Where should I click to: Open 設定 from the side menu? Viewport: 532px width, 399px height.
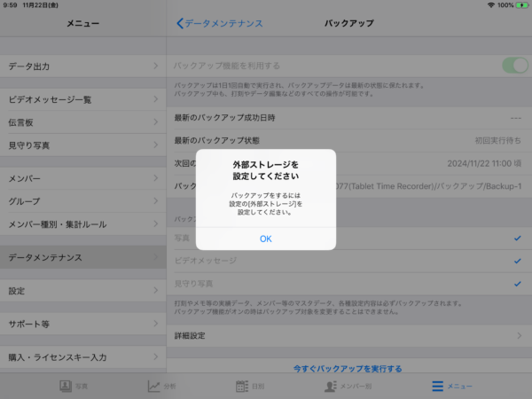pyautogui.click(x=83, y=291)
